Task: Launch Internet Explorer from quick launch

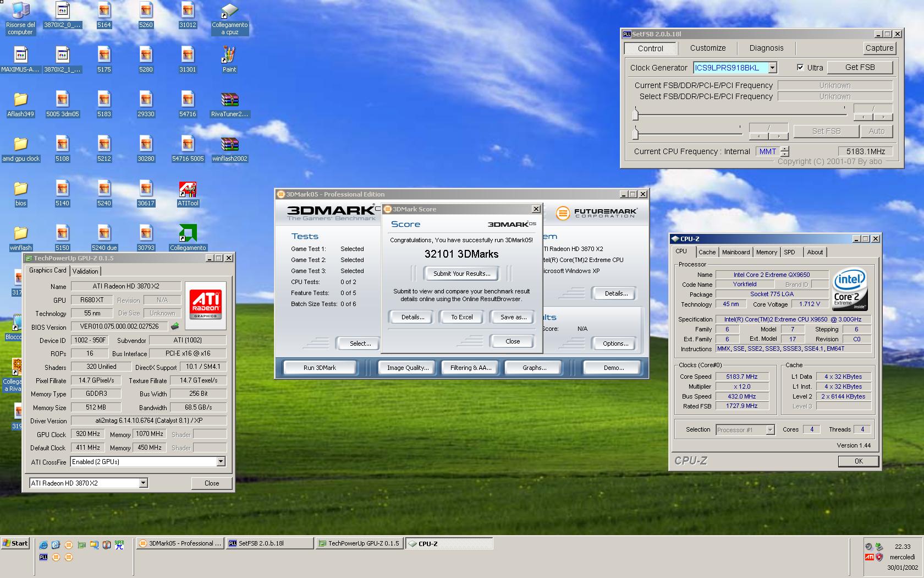Action: pyautogui.click(x=43, y=545)
